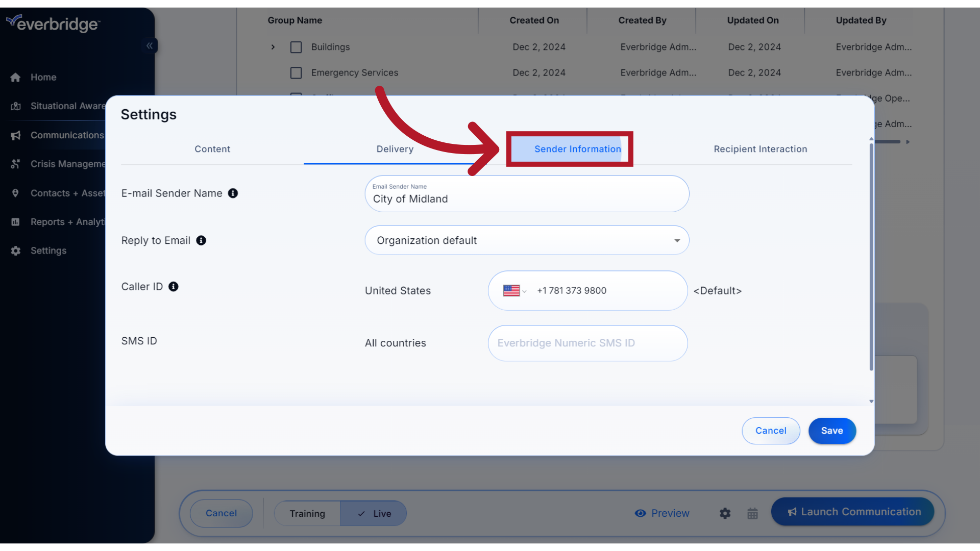Click the Buildings group name
The image size is (980, 551).
[331, 47]
